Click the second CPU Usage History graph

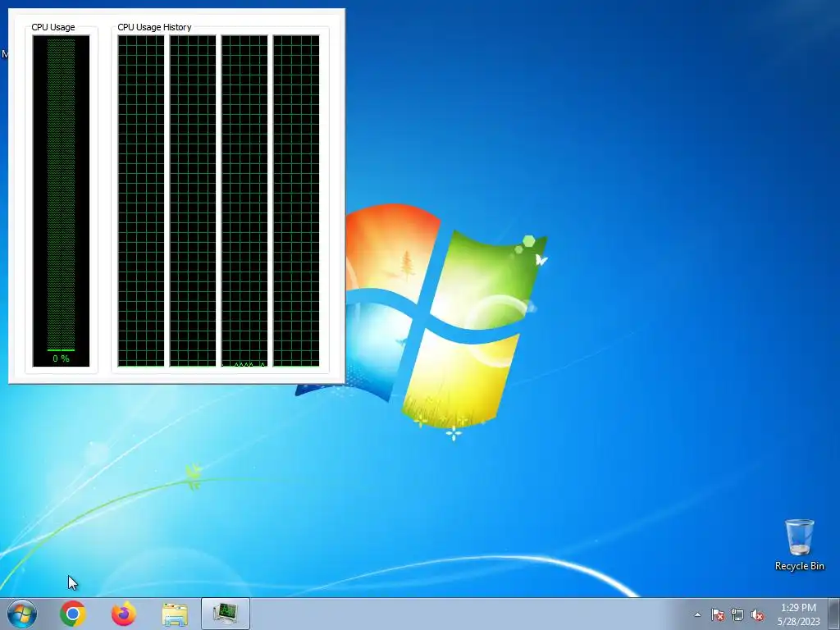tap(193, 201)
